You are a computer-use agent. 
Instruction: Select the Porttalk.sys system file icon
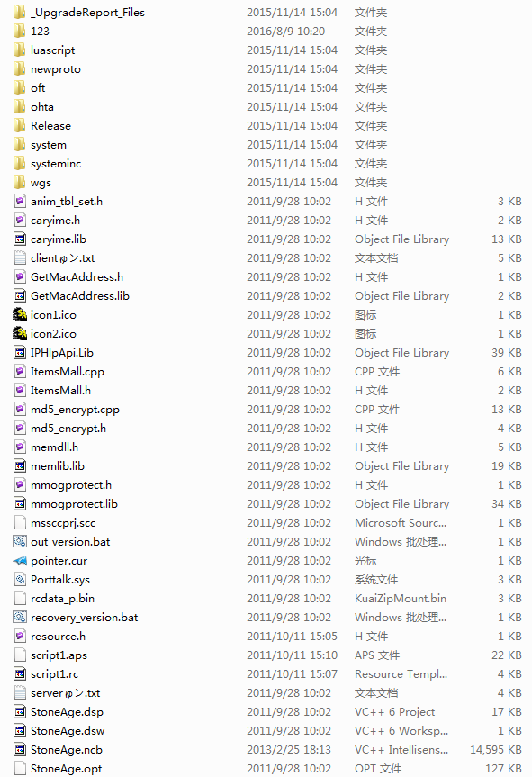click(19, 579)
